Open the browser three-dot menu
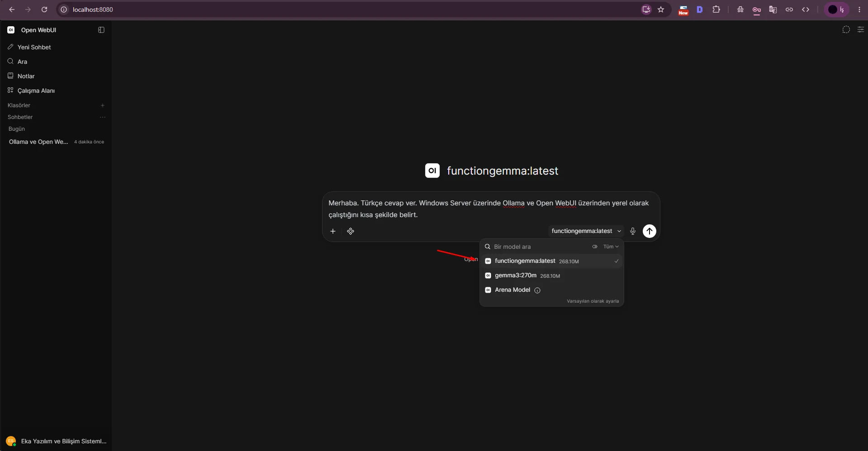Image resolution: width=868 pixels, height=451 pixels. (x=859, y=9)
